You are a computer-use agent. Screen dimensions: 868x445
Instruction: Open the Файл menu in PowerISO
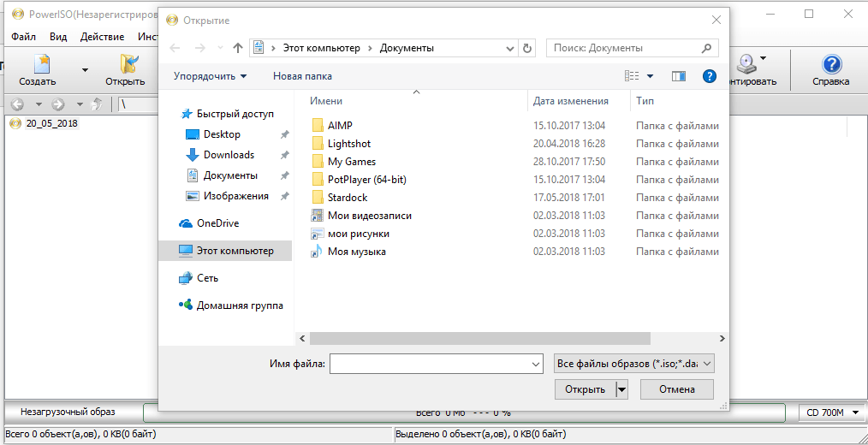click(x=23, y=37)
